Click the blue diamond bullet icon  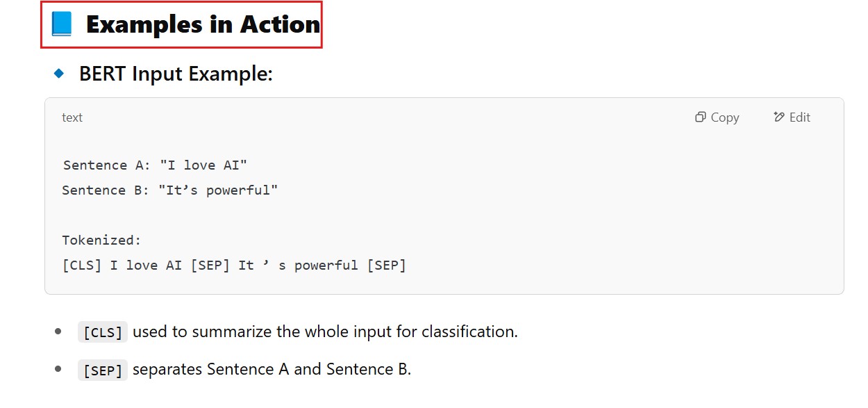pos(59,73)
